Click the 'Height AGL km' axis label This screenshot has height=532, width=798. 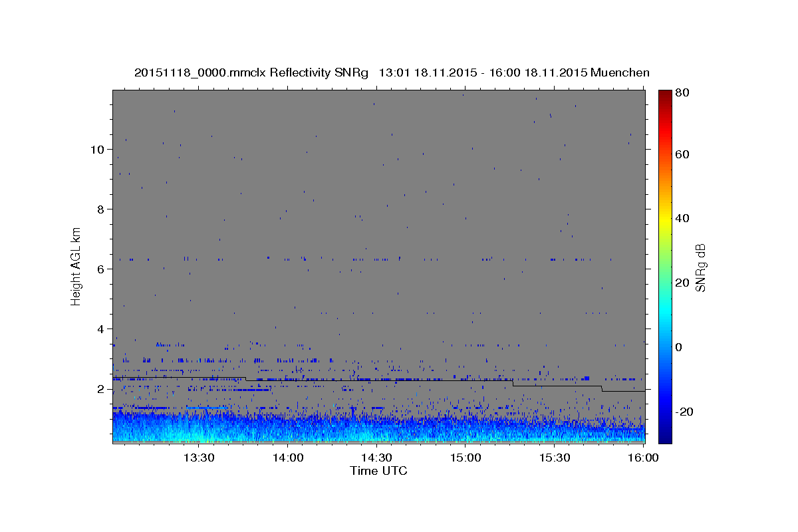pos(76,267)
